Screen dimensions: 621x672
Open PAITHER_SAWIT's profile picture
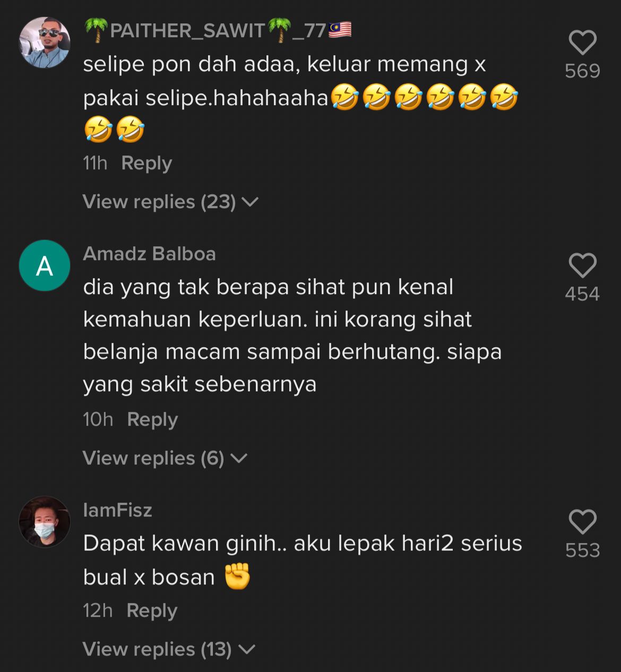click(45, 42)
